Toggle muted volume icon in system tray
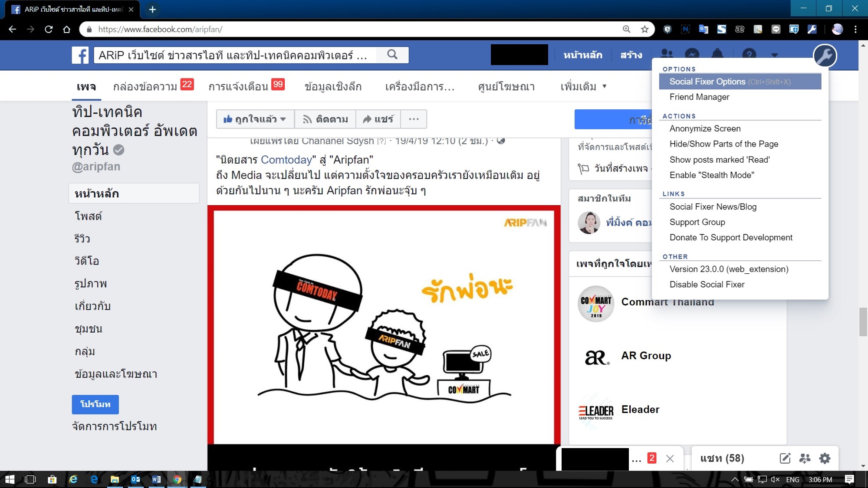This screenshot has width=868, height=488. click(x=775, y=479)
